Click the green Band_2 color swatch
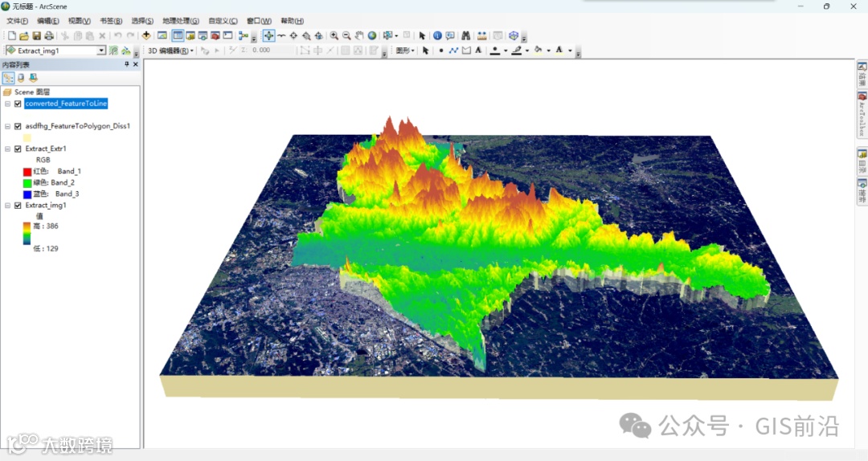The image size is (868, 461). pyautogui.click(x=27, y=182)
